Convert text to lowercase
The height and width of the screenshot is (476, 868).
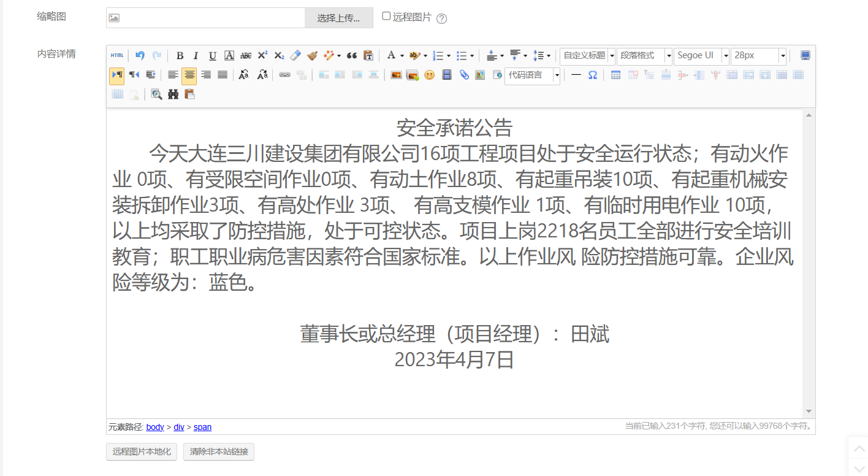[x=262, y=75]
